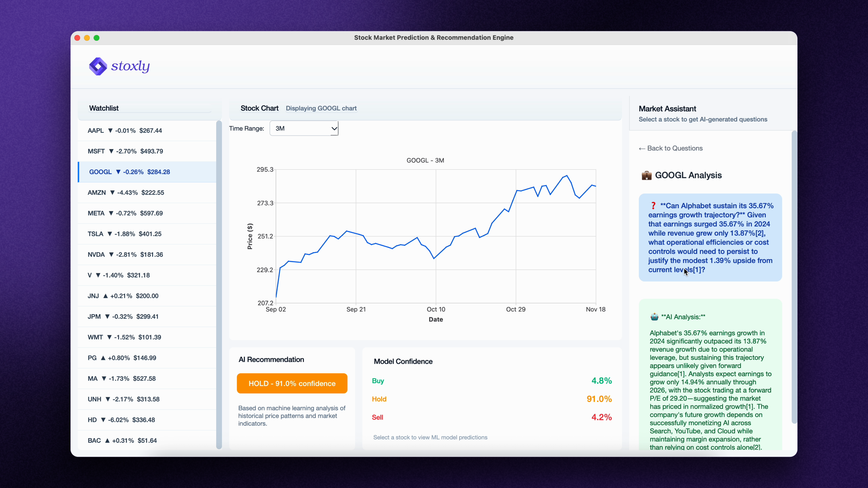Select HD watchlist entry
The height and width of the screenshot is (488, 868).
click(x=147, y=420)
